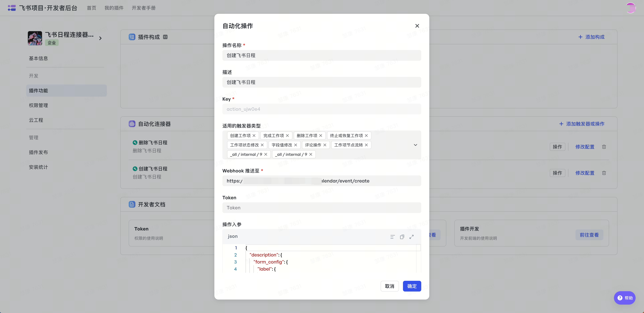Open the user avatar menu
Image resolution: width=644 pixels, height=313 pixels.
631,8
